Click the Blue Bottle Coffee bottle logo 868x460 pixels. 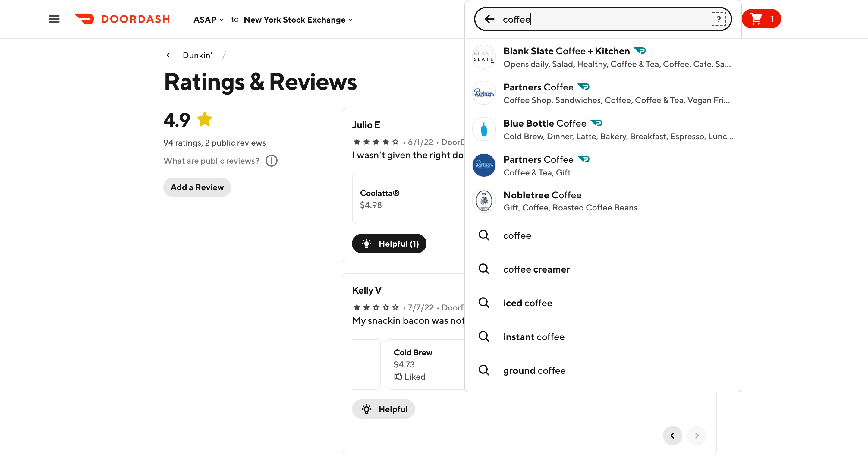(x=484, y=129)
